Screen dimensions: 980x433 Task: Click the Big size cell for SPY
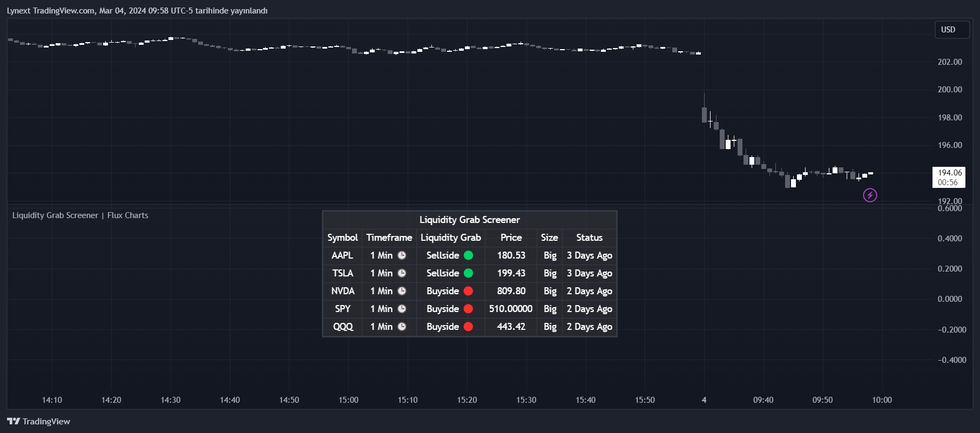(x=550, y=309)
